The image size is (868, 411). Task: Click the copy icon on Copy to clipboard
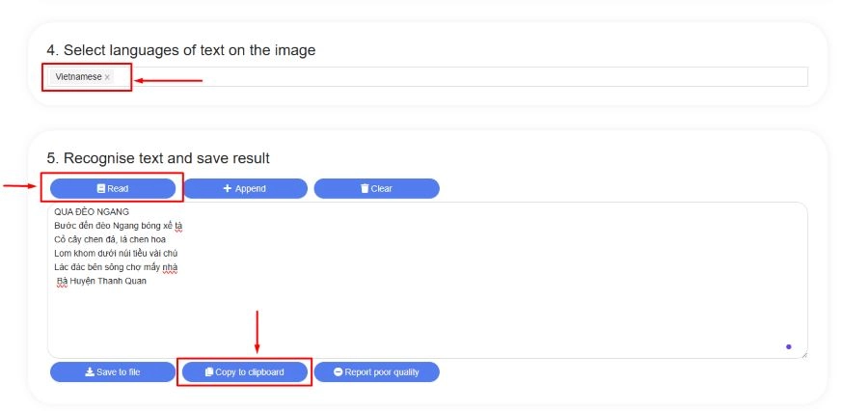(208, 372)
